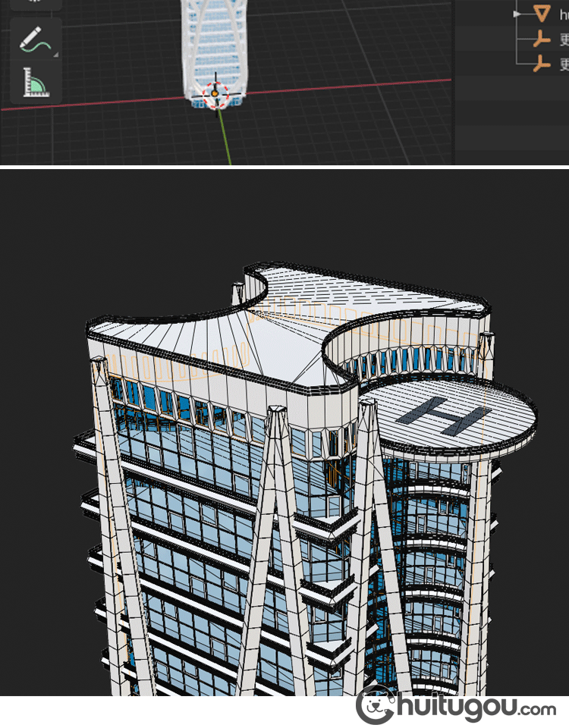Select the upper orange empty-axes icon in outliner
Viewport: 569px width, 728px height.
pos(542,39)
